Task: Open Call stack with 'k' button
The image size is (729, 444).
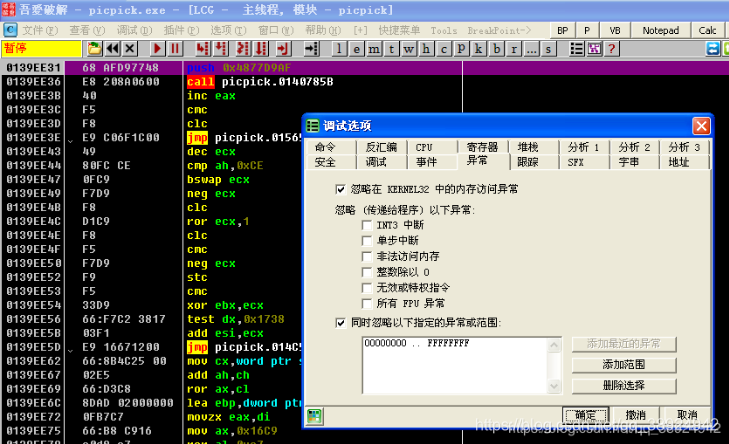Action: click(x=478, y=49)
